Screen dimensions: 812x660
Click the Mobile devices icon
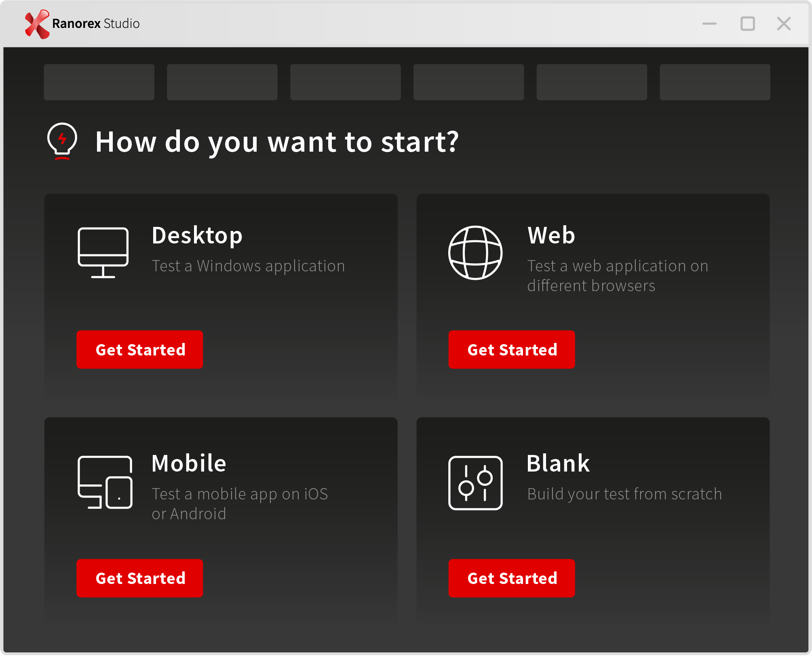coord(105,482)
